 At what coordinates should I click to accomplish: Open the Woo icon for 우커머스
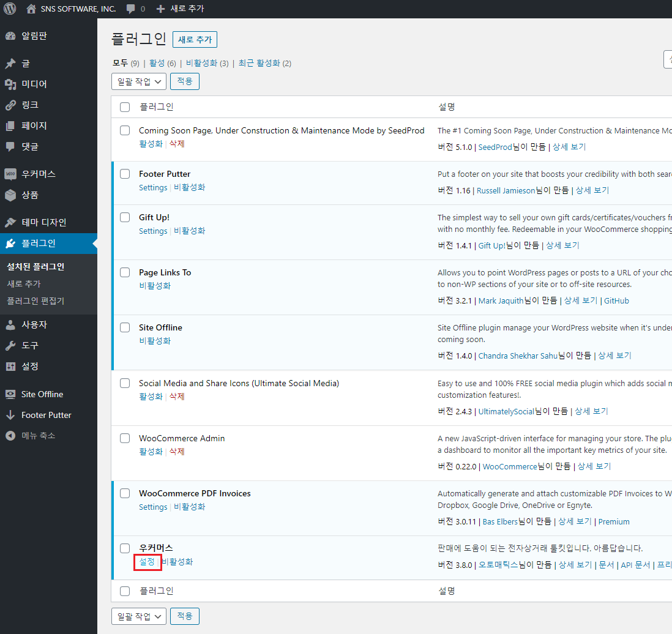tap(10, 174)
